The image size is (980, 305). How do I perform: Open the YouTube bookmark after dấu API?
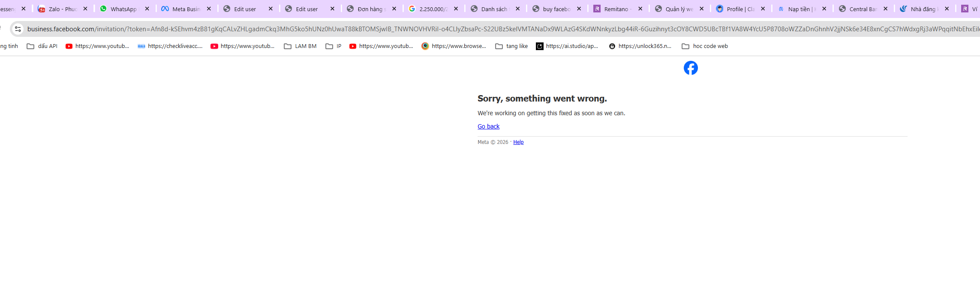coord(97,46)
